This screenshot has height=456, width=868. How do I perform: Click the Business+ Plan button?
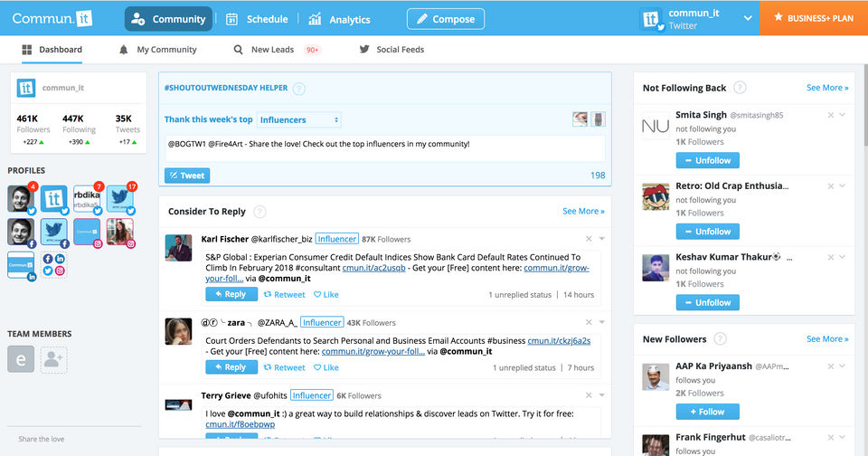coord(814,18)
